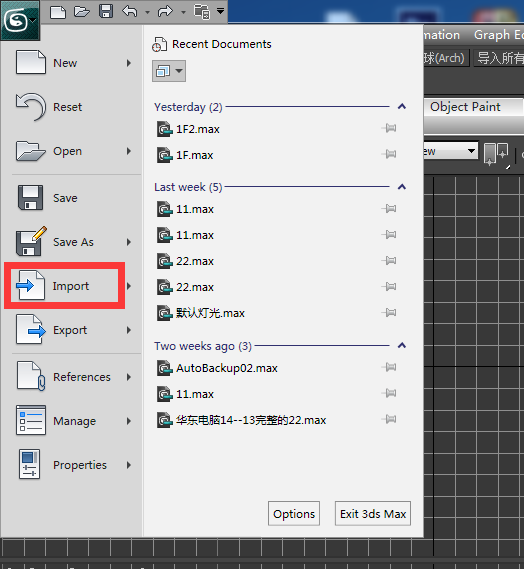Screen dimensions: 524x569
Task: Expand the Manage submenu arrow
Action: [129, 421]
